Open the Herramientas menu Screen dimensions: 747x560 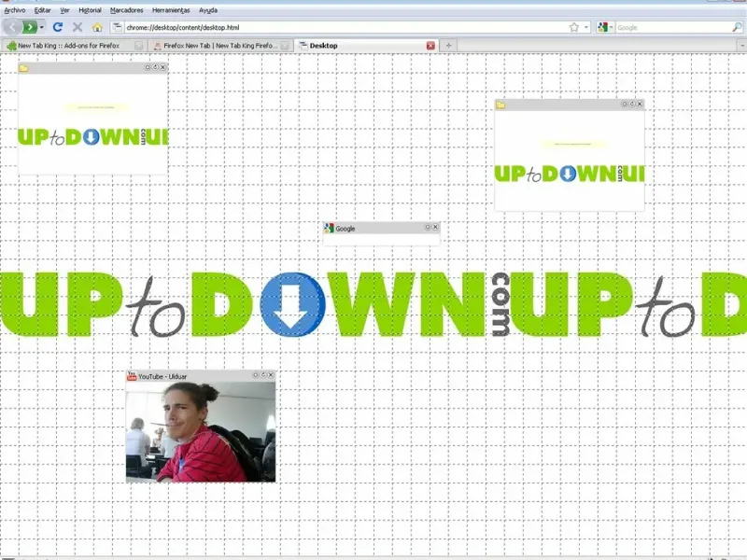[x=171, y=10]
